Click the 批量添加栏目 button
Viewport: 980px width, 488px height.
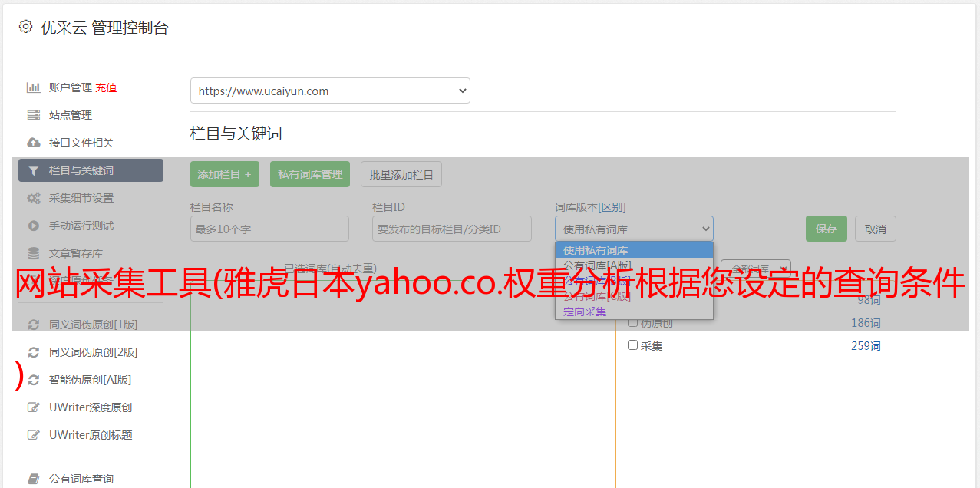coord(401,174)
